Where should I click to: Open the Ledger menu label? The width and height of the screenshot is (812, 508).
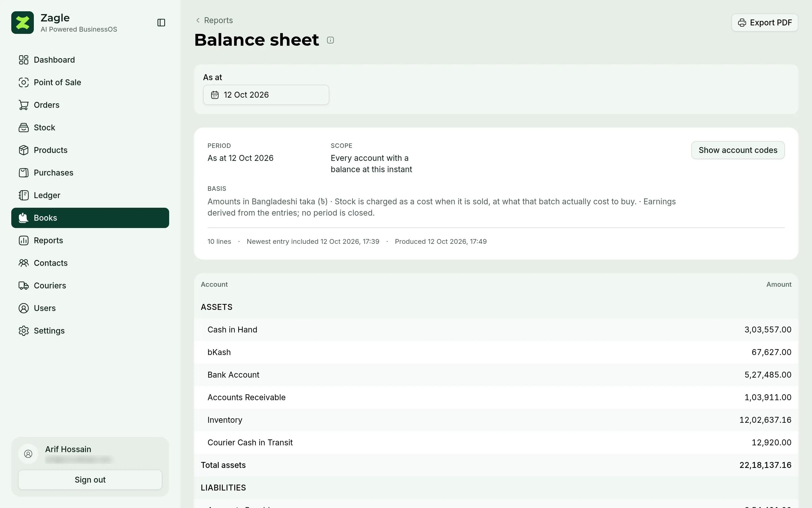47,195
